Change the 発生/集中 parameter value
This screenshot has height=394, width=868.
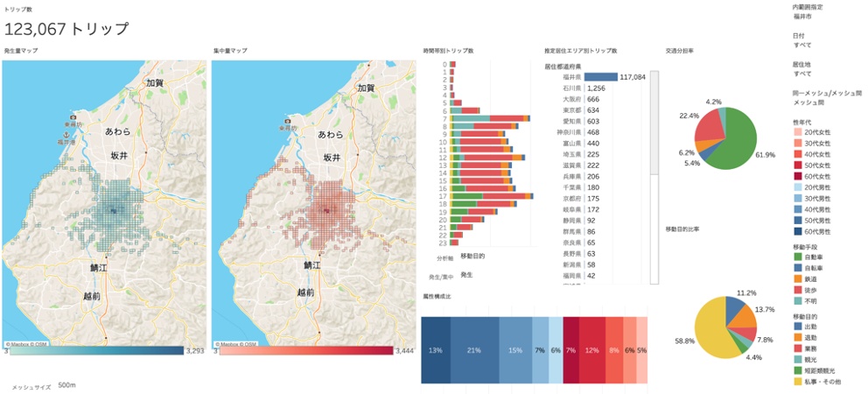coord(466,275)
